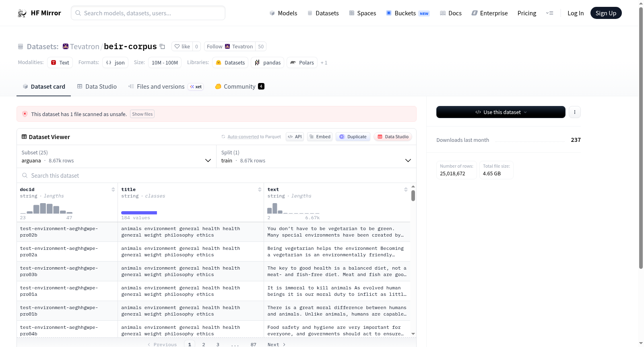Click the json format tag
The image size is (644, 347).
[115, 62]
